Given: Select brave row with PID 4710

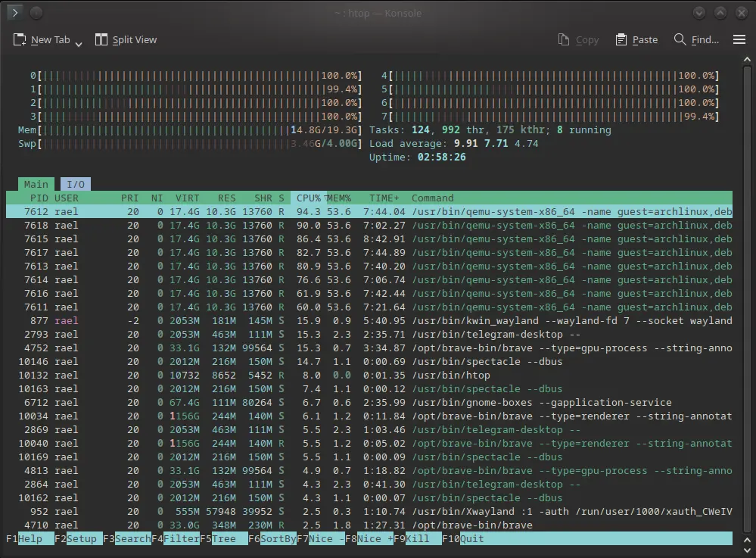Looking at the screenshot, I should (x=369, y=525).
